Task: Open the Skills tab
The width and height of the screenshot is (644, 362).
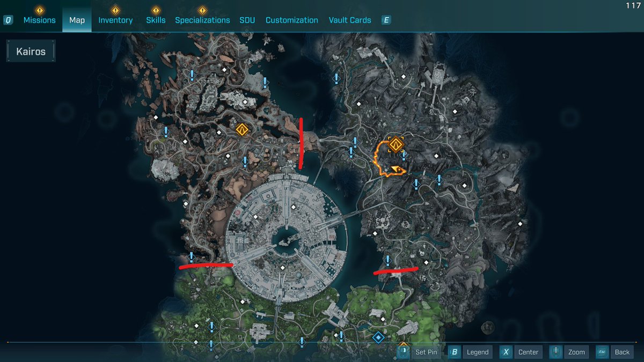Action: (x=156, y=20)
